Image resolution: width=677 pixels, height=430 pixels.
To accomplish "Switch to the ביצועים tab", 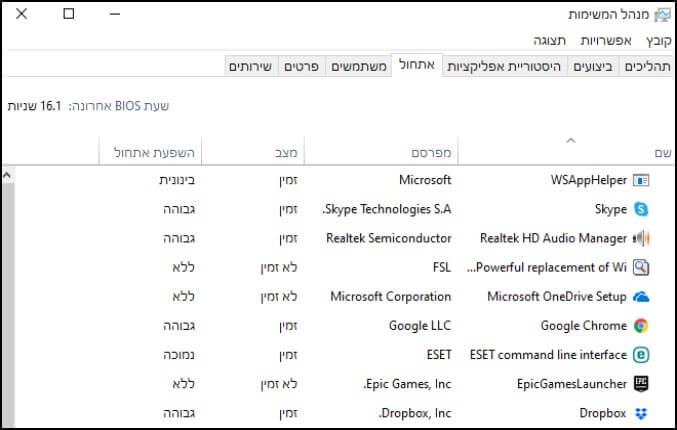I will click(x=593, y=66).
